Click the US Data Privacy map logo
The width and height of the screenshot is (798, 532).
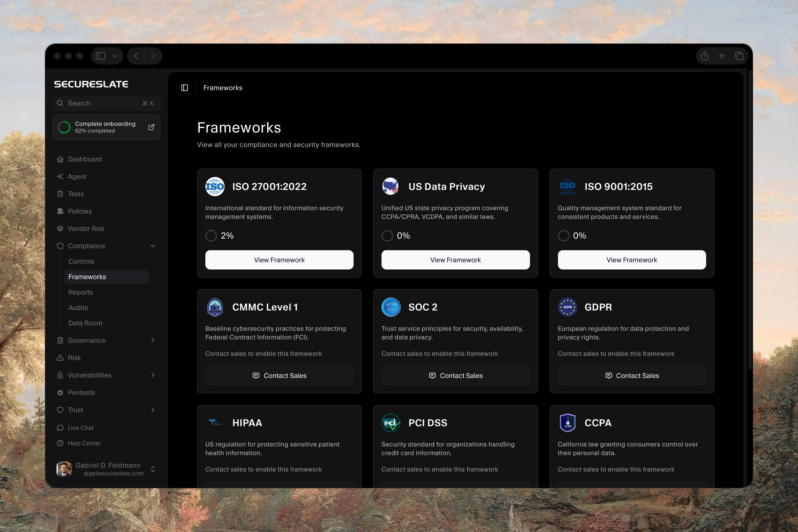click(x=391, y=186)
